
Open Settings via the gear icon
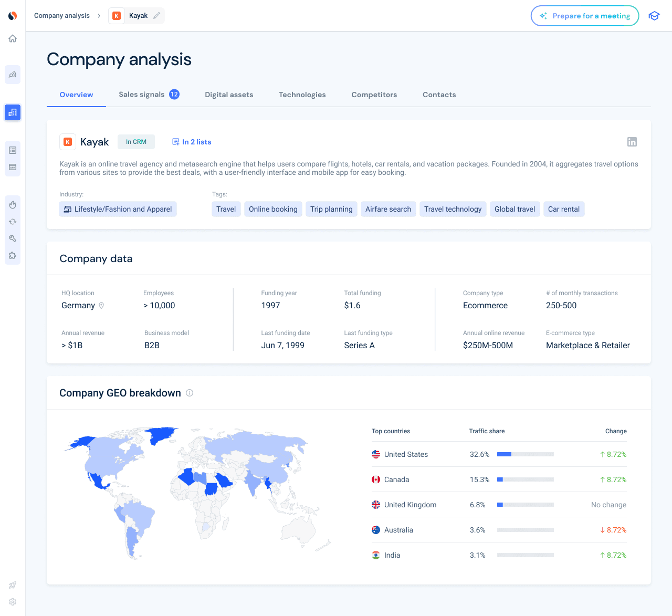coord(12,602)
